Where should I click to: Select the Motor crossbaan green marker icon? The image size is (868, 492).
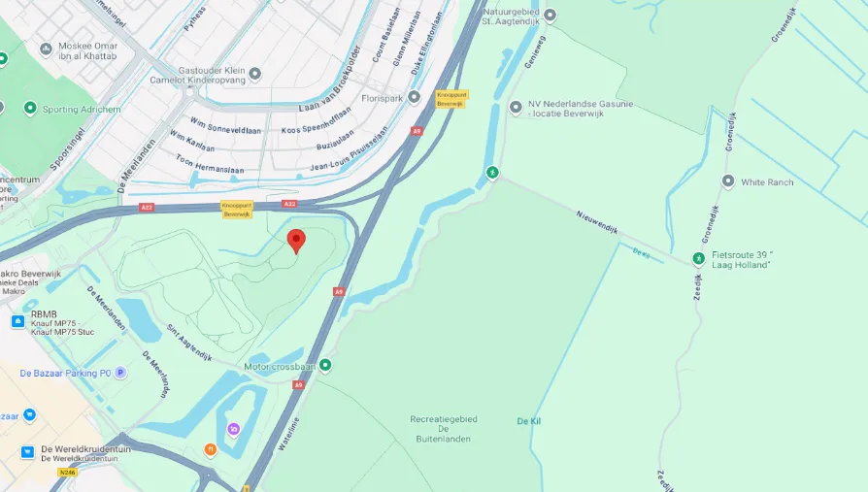click(325, 365)
